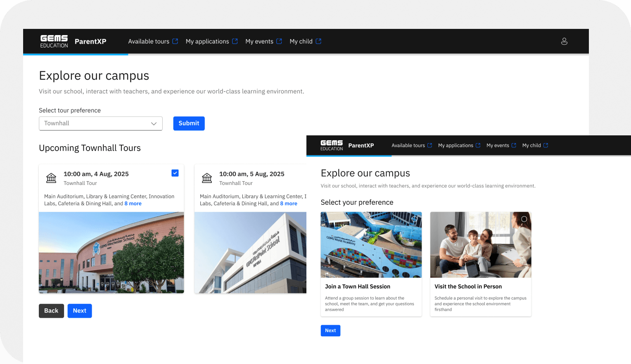
Task: Click the GEMS World Academy campus photo
Action: (371, 245)
